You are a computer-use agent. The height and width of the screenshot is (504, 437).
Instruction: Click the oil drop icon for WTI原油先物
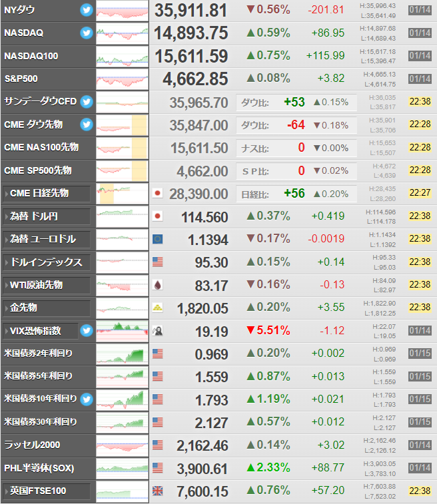[158, 285]
